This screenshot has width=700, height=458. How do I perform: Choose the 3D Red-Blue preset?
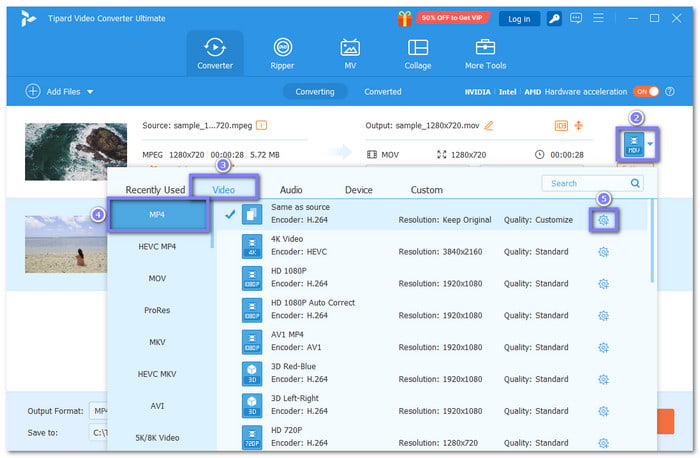coord(432,373)
